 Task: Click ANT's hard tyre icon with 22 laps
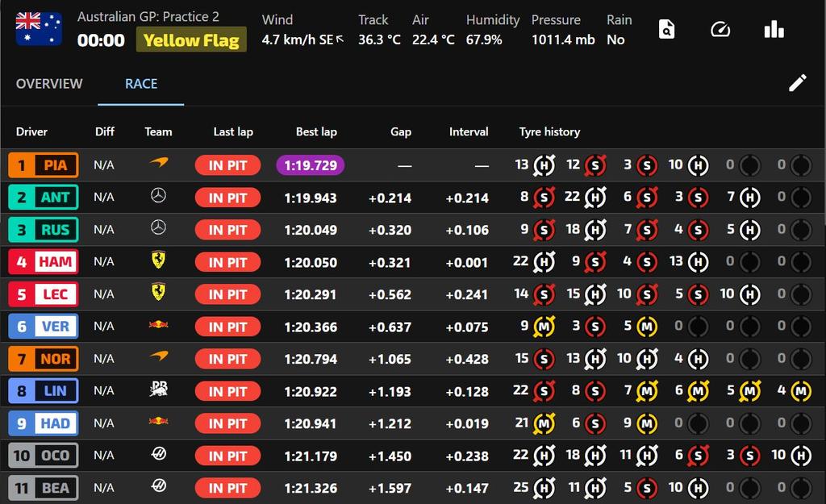point(595,198)
